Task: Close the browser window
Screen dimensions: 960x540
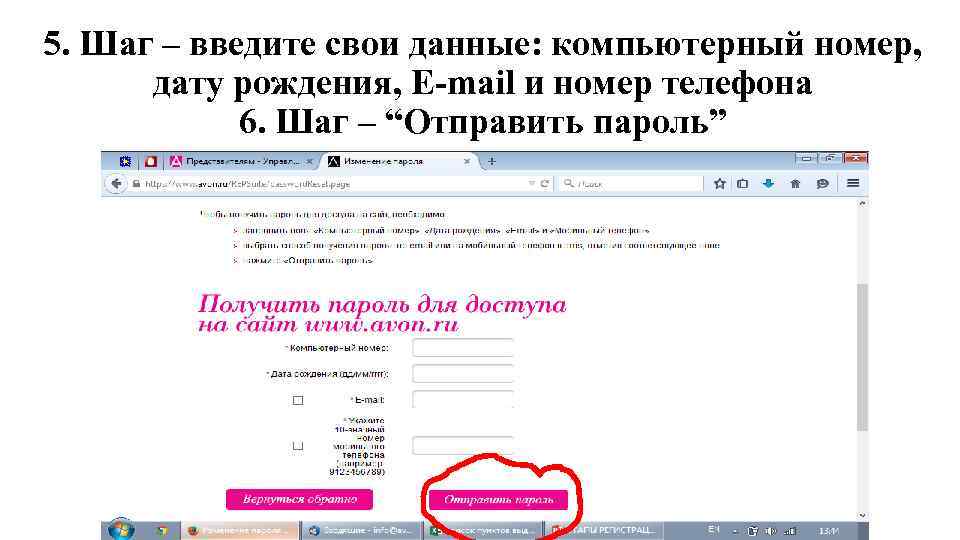Action: point(855,158)
